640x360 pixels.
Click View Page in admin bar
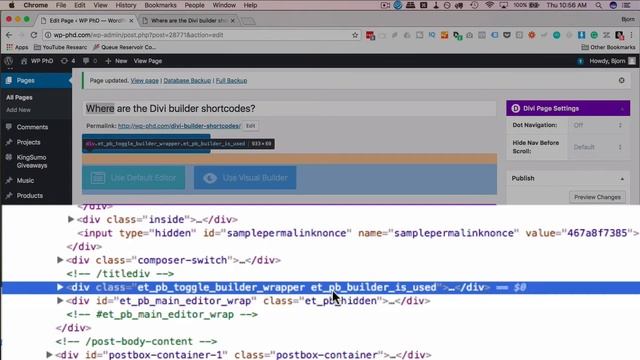148,61
